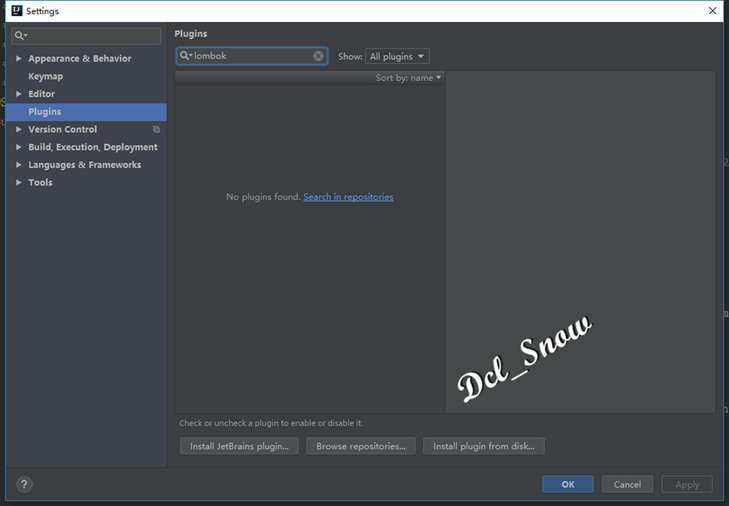The height and width of the screenshot is (506, 729).
Task: Open the Version Control settings page
Action: pos(62,129)
